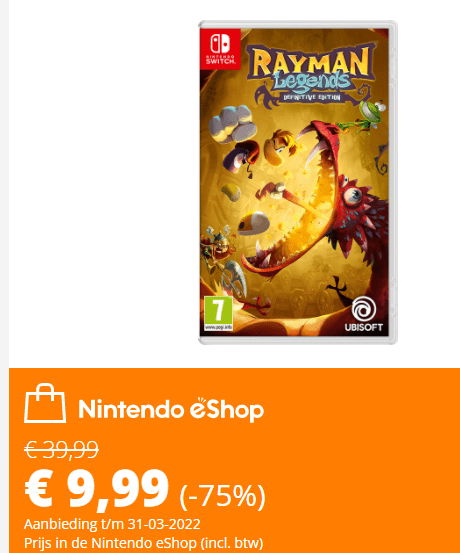This screenshot has height=553, width=460.
Task: Click the (-75%) discount label
Action: pyautogui.click(x=223, y=496)
